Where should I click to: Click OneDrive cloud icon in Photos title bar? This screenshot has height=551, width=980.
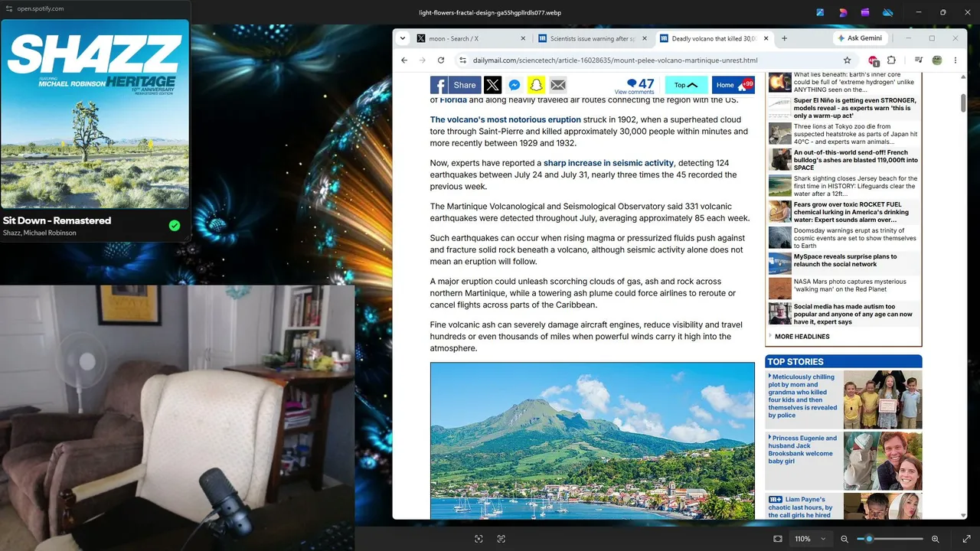pos(888,12)
